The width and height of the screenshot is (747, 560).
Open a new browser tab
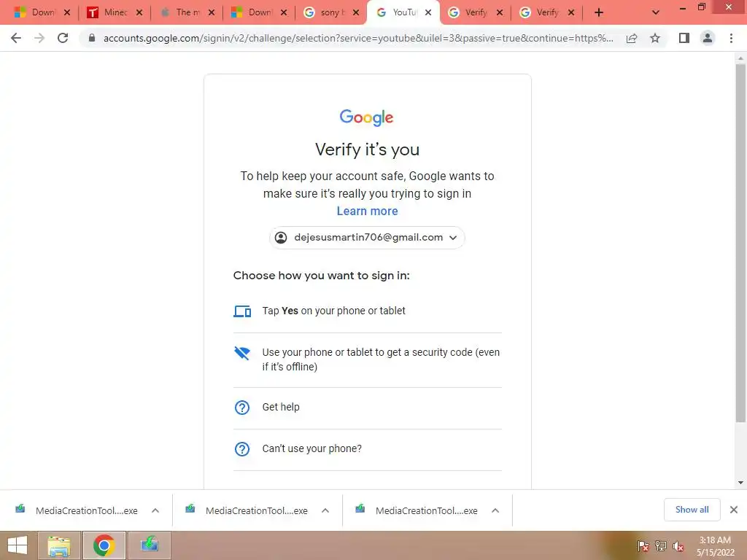click(x=599, y=12)
